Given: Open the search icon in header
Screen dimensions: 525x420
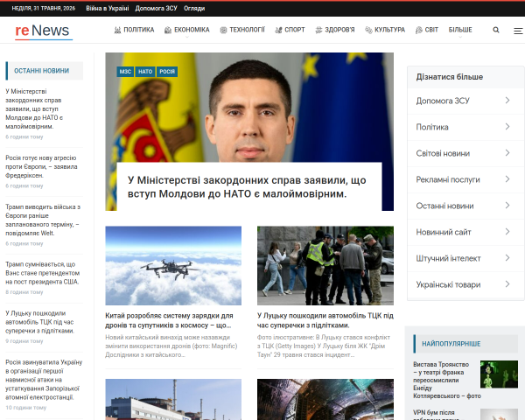Looking at the screenshot, I should point(496,30).
